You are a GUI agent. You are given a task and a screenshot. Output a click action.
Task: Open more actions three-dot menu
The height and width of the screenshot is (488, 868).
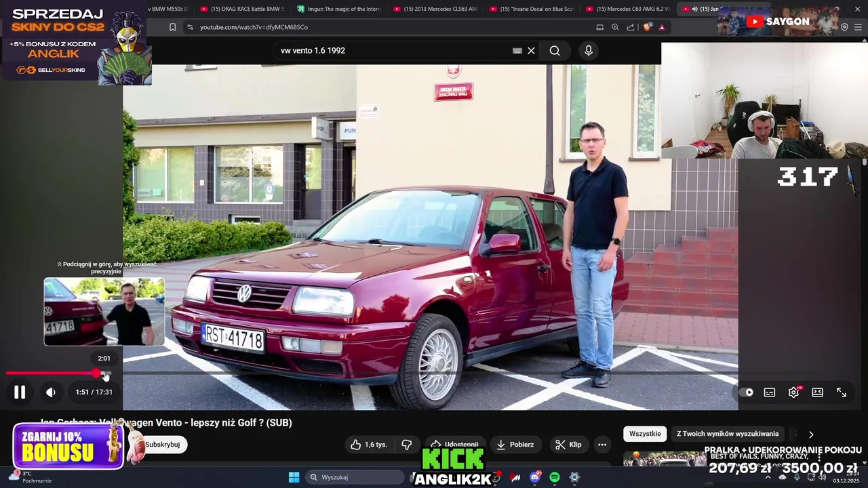[x=602, y=445]
